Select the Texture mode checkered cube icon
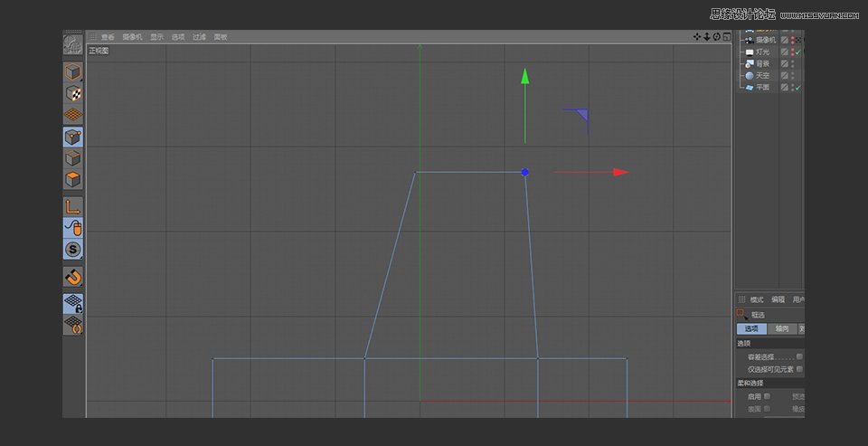The width and height of the screenshot is (868, 446). pos(73,93)
